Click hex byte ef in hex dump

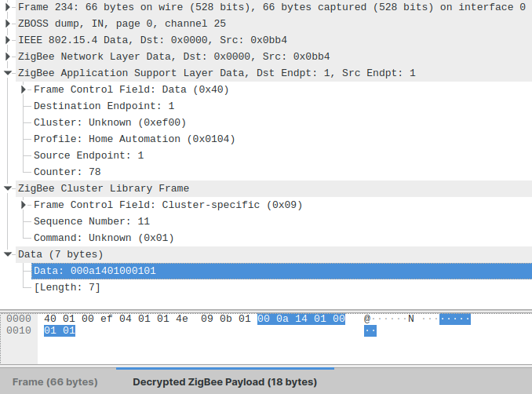click(107, 319)
